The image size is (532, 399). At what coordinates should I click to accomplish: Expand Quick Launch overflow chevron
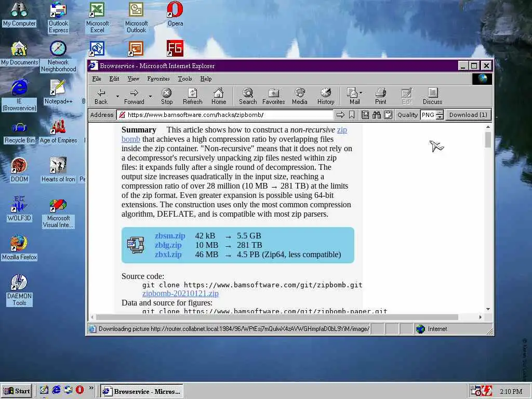coord(91,388)
